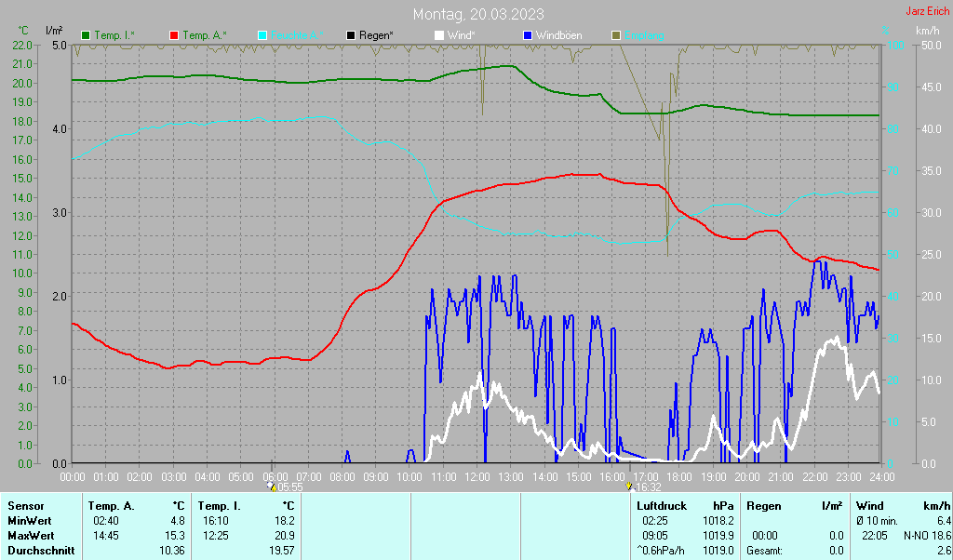953x560 pixels.
Task: Click the 'Sensor' header in the table
Action: 25,506
